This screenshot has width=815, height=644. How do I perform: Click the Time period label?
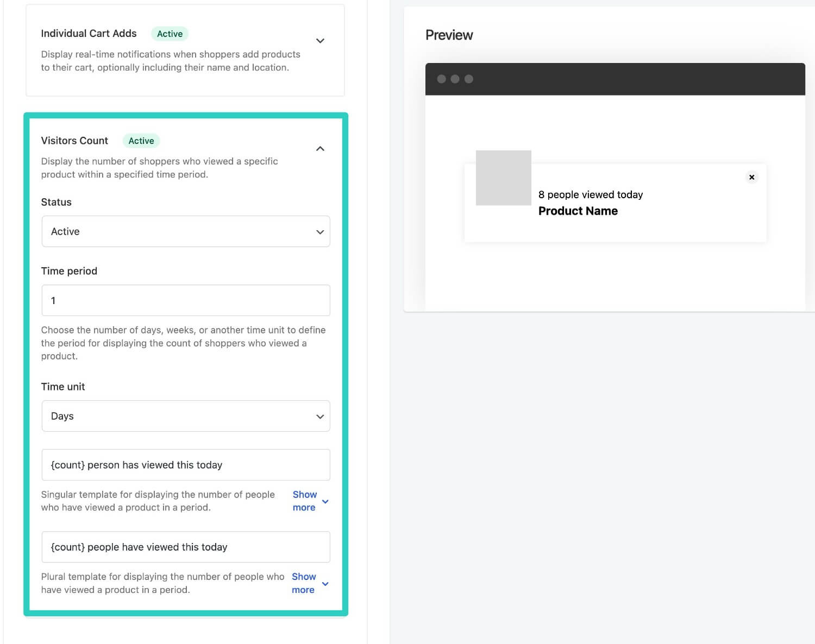69,271
